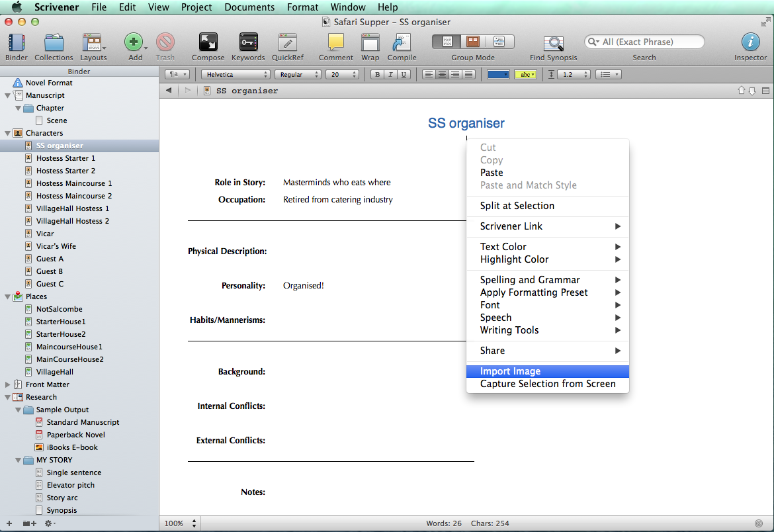The image size is (774, 532).
Task: Select center text alignment
Action: (443, 75)
